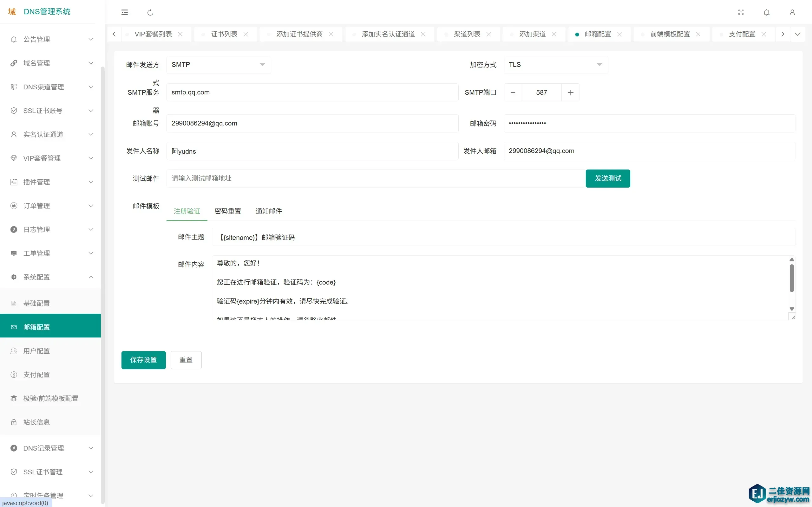The image size is (812, 507).
Task: Switch to the 通知邮件 template tab
Action: [268, 211]
